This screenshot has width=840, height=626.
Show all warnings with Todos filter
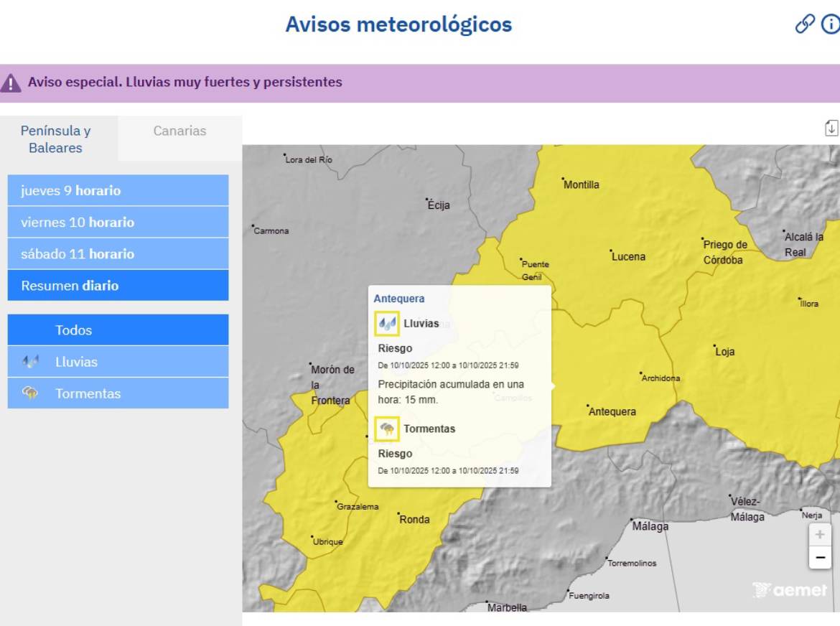[118, 330]
